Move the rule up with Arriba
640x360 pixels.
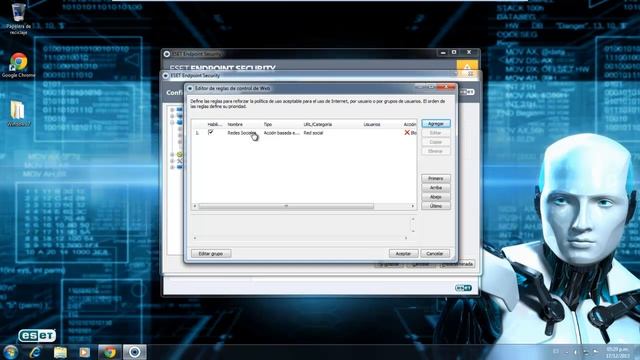click(436, 188)
